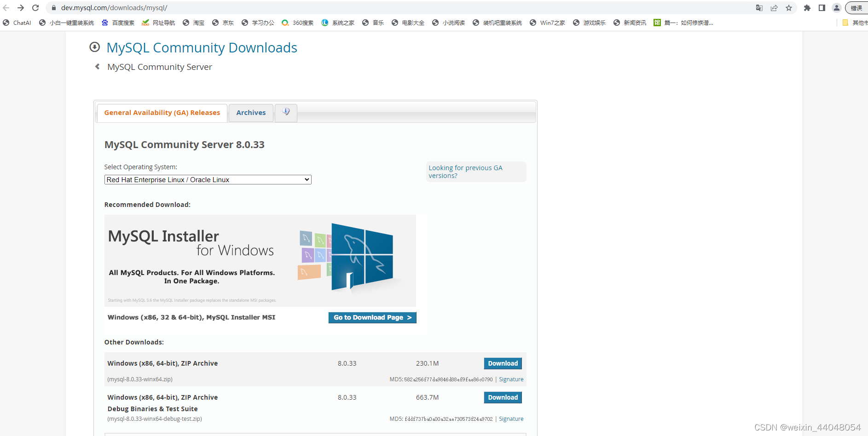Click the padlock site info icon
868x436 pixels.
(x=53, y=8)
